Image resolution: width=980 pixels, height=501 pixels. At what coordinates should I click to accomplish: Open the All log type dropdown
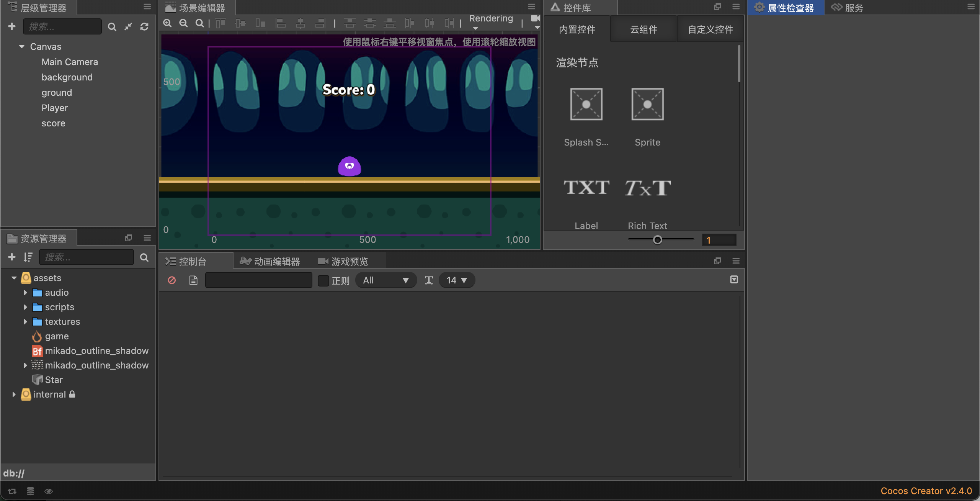(385, 280)
